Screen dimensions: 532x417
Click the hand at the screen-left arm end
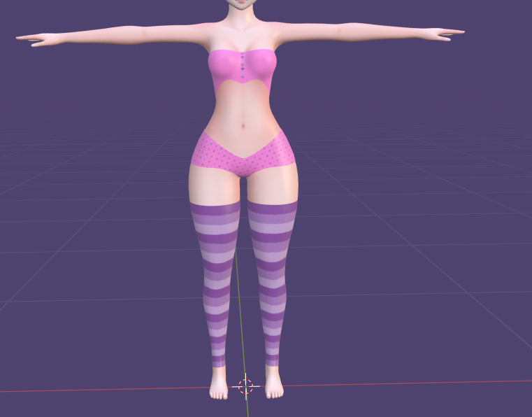31,38
